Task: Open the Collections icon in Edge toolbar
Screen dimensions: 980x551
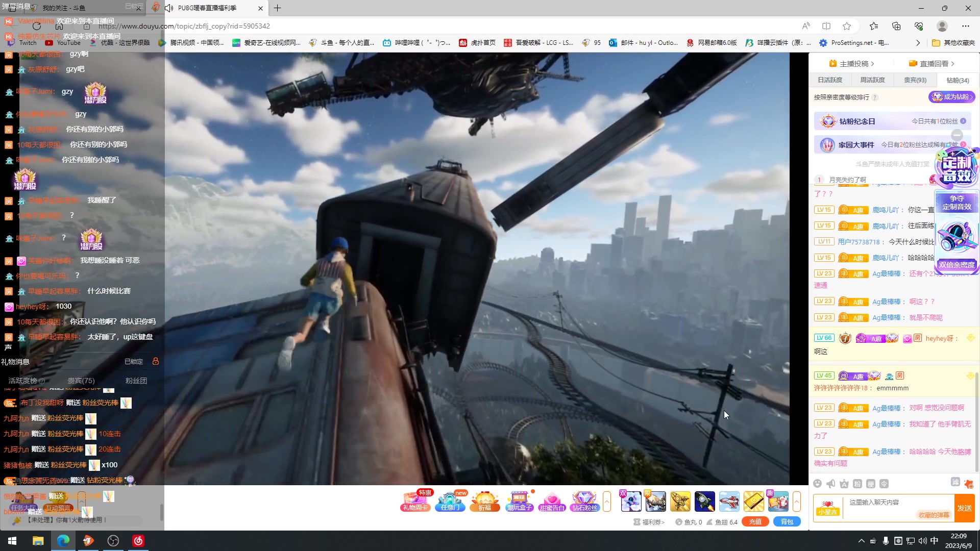Action: tap(896, 26)
